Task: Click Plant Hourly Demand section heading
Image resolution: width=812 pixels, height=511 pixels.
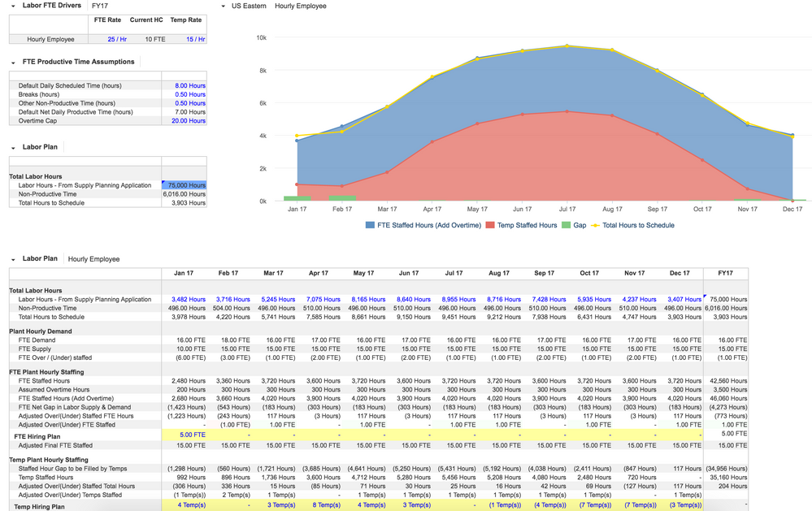Action: tap(41, 331)
